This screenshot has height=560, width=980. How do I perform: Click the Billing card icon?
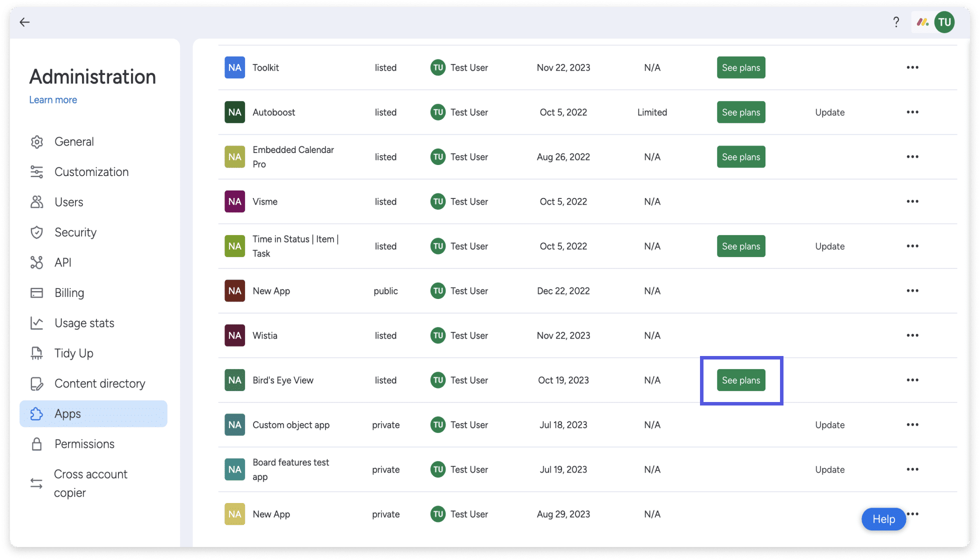point(36,293)
